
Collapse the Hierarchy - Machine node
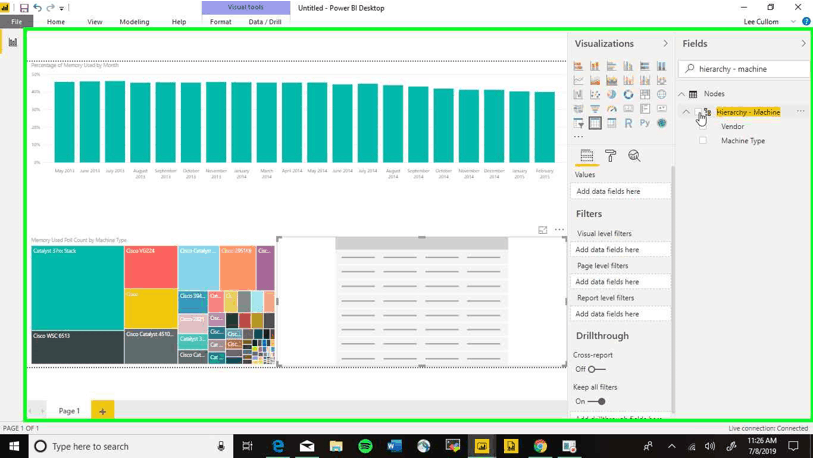(686, 112)
